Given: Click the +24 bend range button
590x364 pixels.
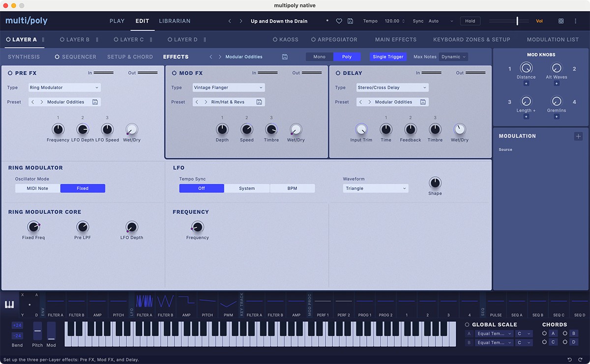Looking at the screenshot, I should click(x=17, y=326).
